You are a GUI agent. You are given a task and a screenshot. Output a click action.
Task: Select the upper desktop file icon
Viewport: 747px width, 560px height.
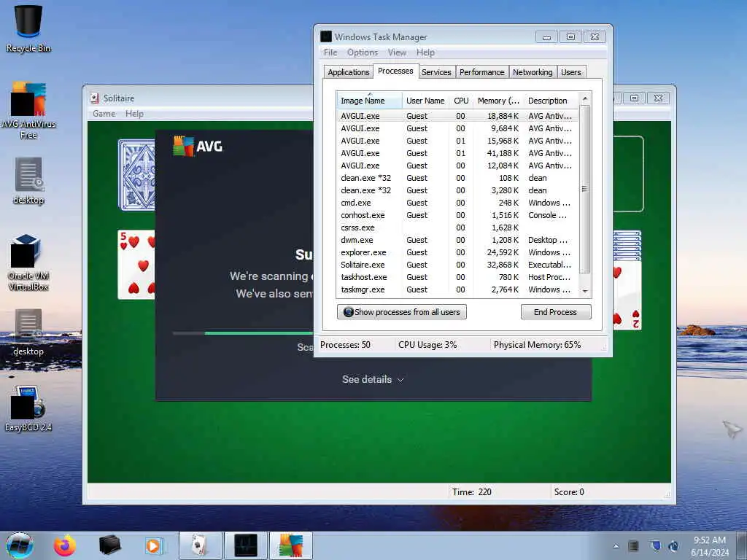[28, 181]
